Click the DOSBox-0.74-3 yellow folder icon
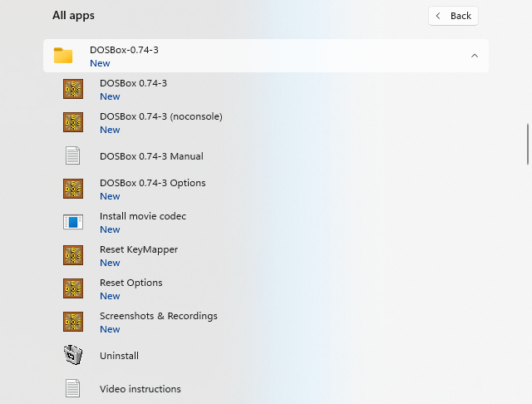This screenshot has width=532, height=404. (x=63, y=56)
